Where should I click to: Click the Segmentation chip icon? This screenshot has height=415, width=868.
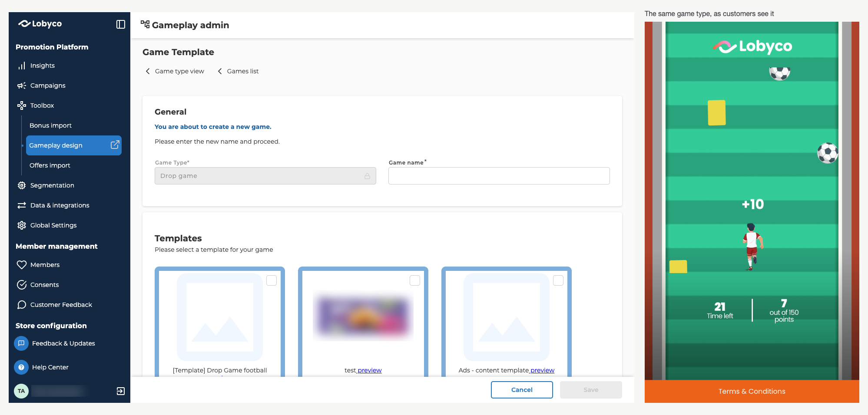pyautogui.click(x=22, y=185)
